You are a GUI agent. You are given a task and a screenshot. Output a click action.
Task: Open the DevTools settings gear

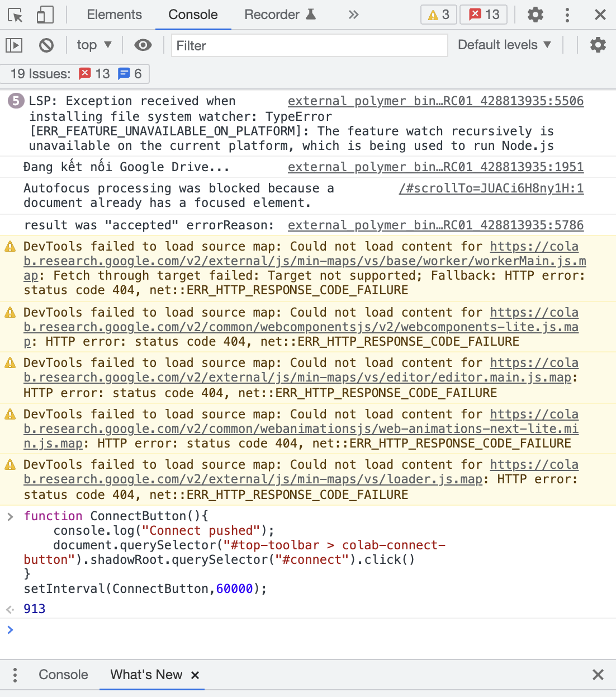[x=535, y=15]
